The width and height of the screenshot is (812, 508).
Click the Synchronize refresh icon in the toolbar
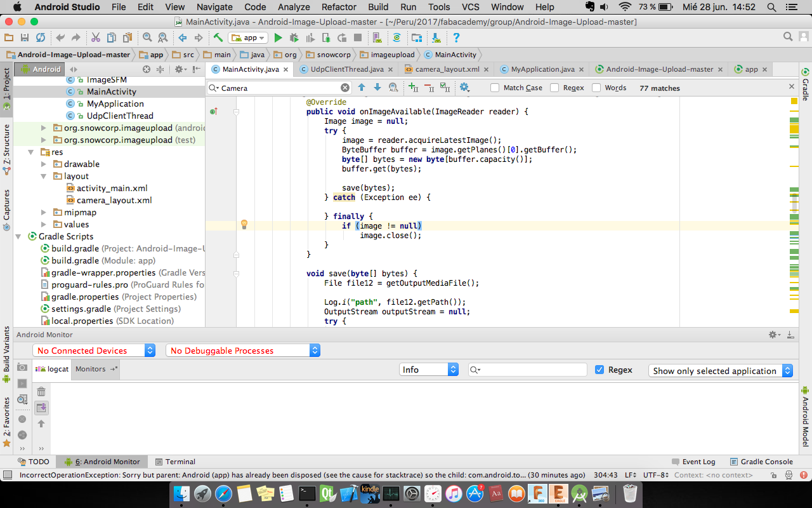tap(41, 38)
